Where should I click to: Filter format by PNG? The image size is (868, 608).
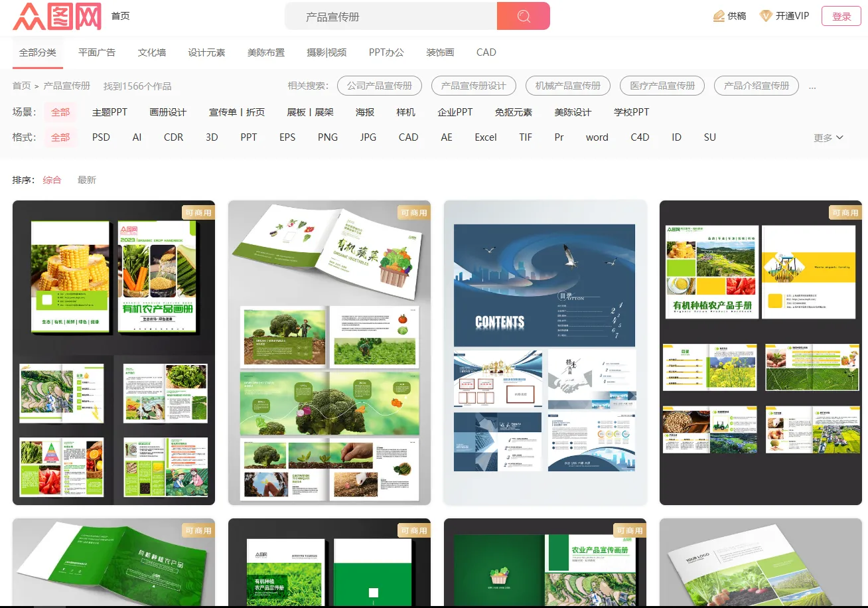(328, 137)
